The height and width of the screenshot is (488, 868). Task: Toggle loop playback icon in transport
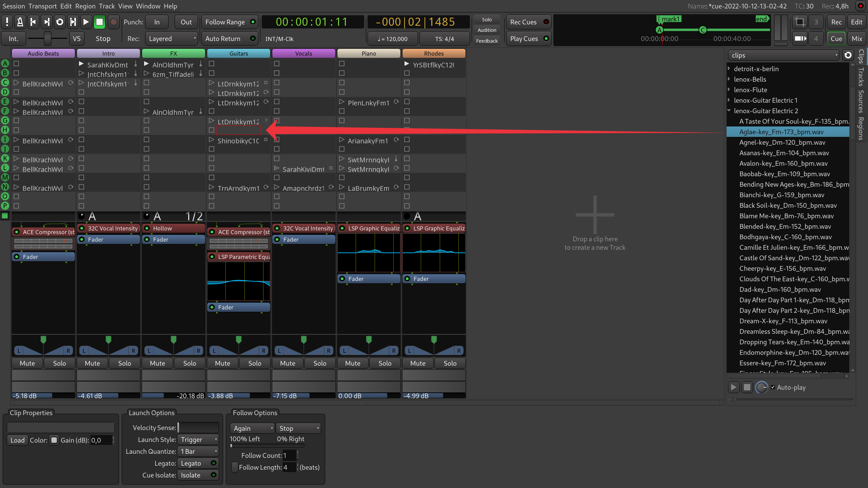click(60, 22)
